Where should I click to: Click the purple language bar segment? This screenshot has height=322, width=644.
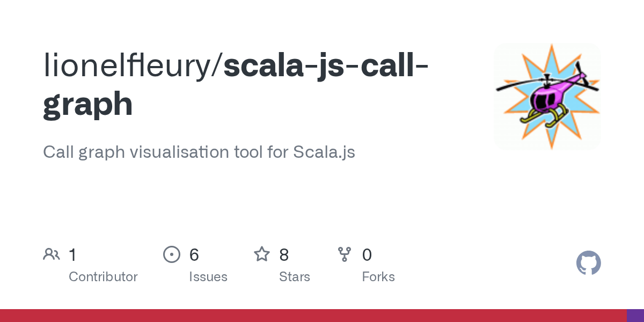pyautogui.click(x=635, y=316)
